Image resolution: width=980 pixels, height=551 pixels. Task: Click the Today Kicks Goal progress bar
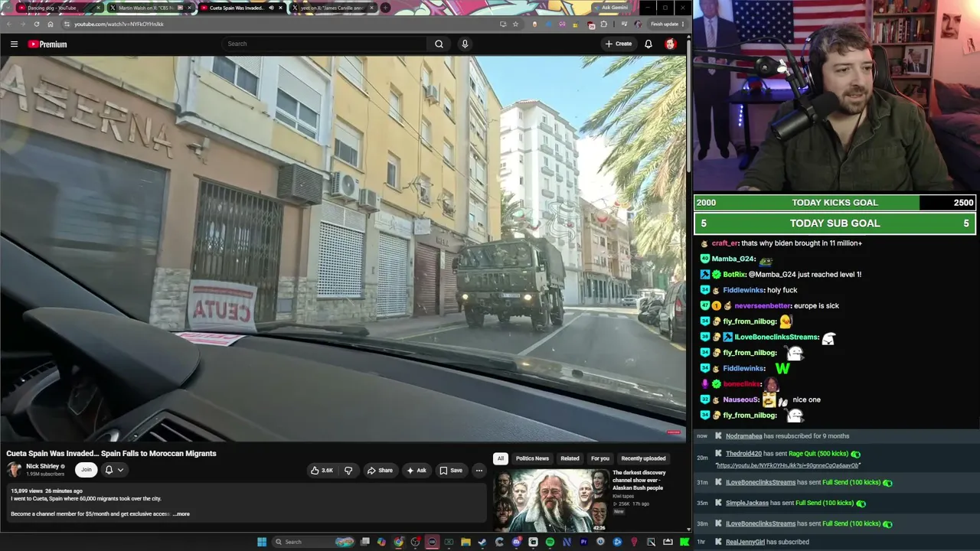835,203
